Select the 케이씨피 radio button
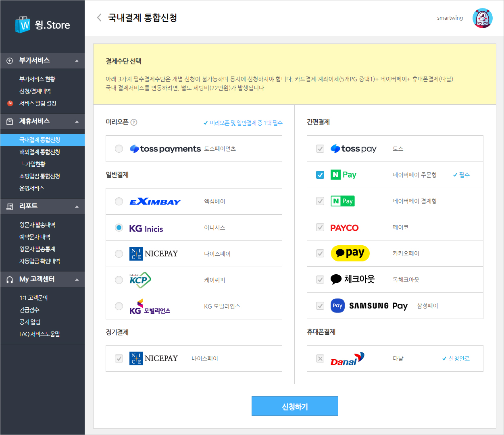Screen dimensions: 504x435 click(119, 280)
